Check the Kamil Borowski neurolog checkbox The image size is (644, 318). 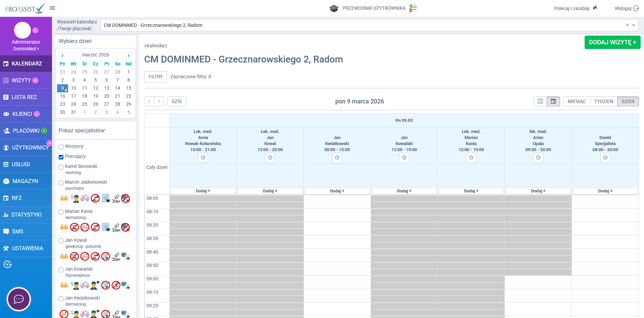[x=61, y=167]
